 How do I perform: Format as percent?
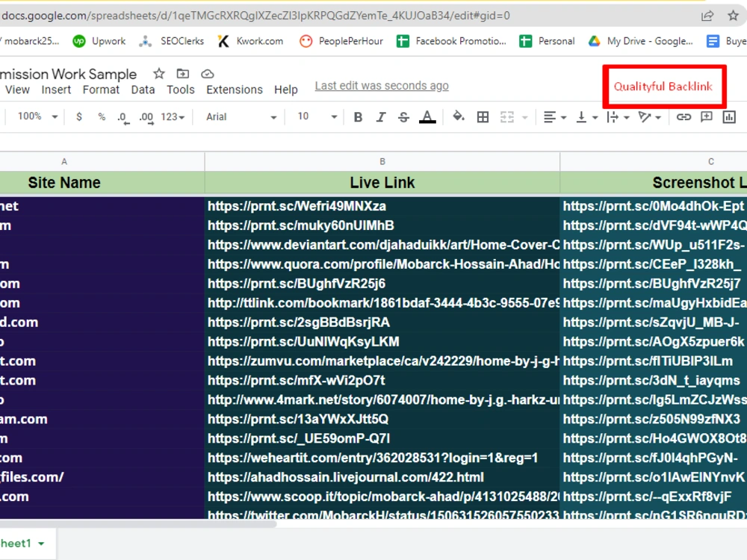(102, 116)
